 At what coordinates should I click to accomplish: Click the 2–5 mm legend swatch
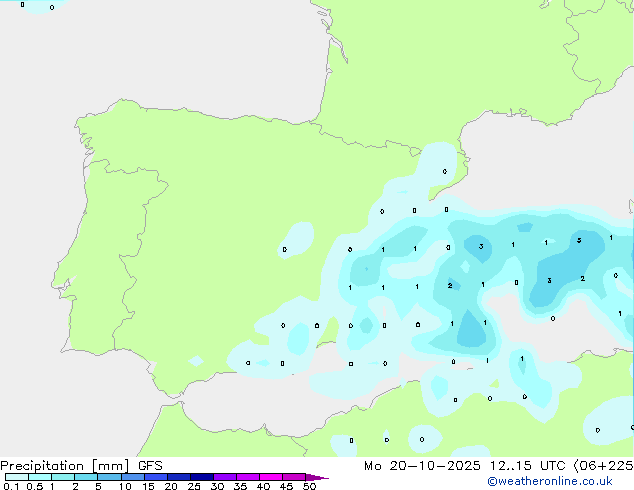click(86, 477)
